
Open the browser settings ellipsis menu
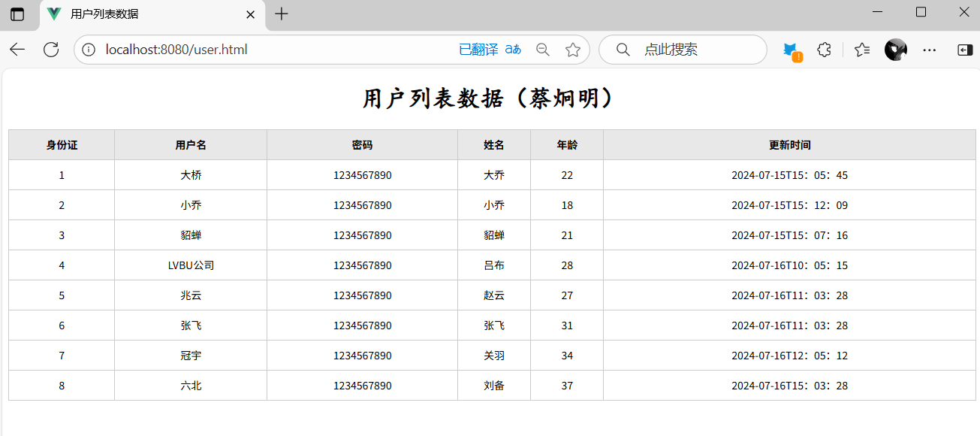pyautogui.click(x=929, y=50)
